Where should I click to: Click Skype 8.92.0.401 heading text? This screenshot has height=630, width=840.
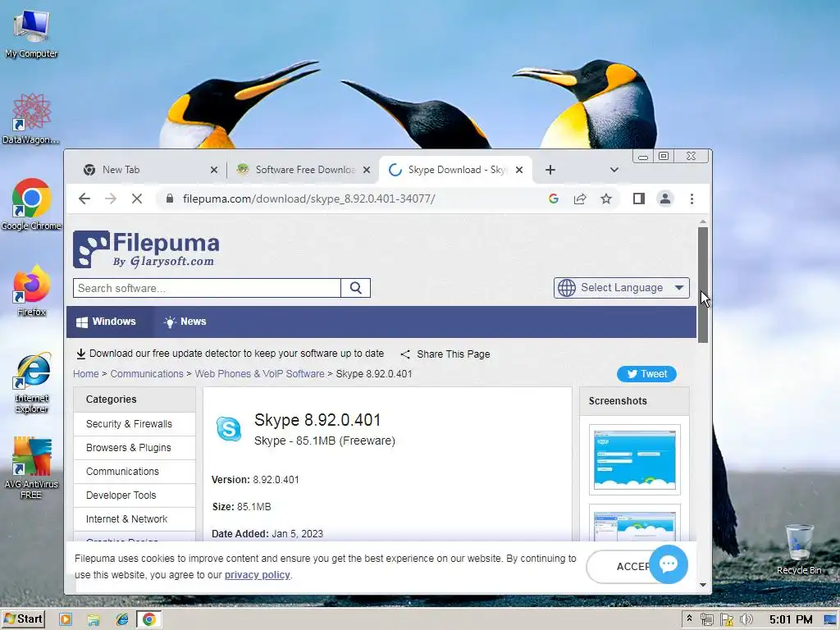click(317, 420)
